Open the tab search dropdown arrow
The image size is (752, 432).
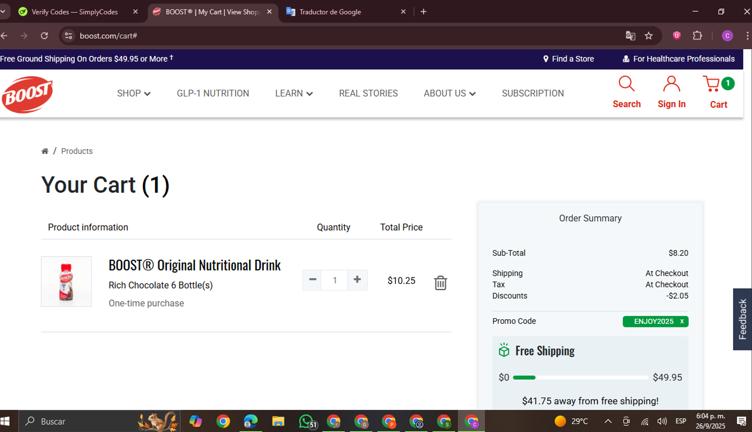coord(3,12)
